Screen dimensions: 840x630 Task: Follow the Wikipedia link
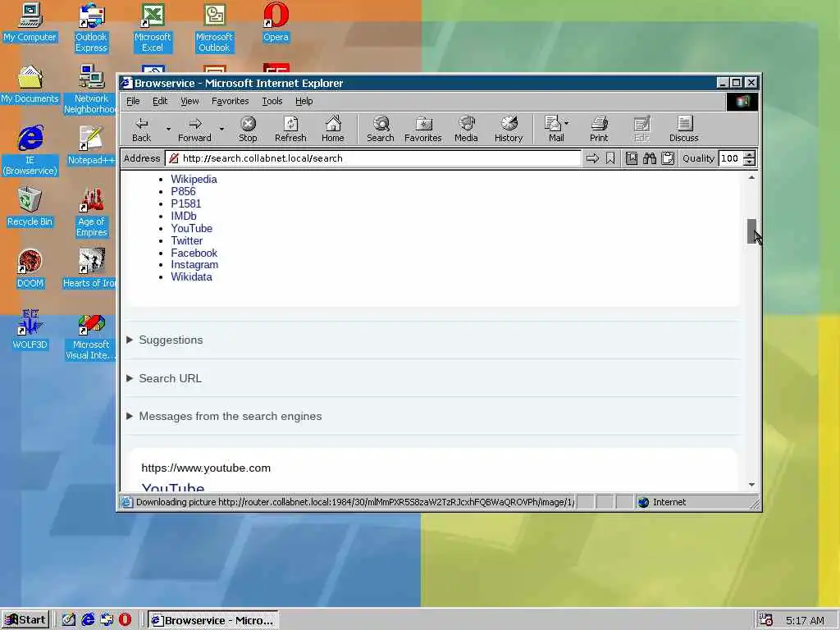(194, 180)
